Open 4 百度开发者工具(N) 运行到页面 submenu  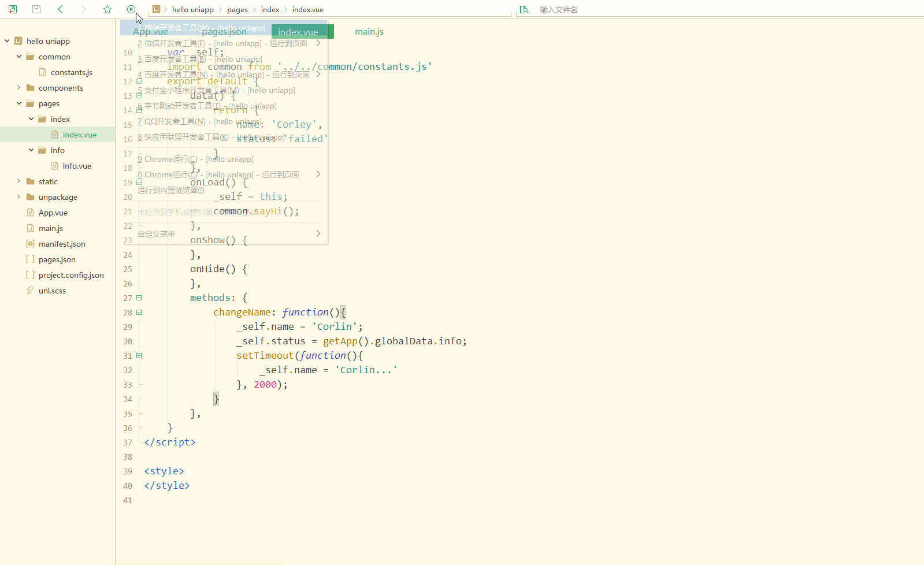224,75
